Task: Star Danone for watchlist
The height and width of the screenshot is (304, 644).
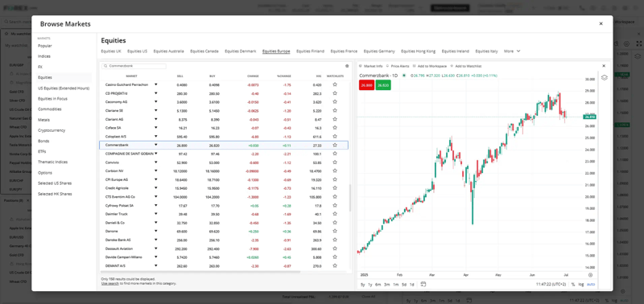Action: tap(335, 231)
